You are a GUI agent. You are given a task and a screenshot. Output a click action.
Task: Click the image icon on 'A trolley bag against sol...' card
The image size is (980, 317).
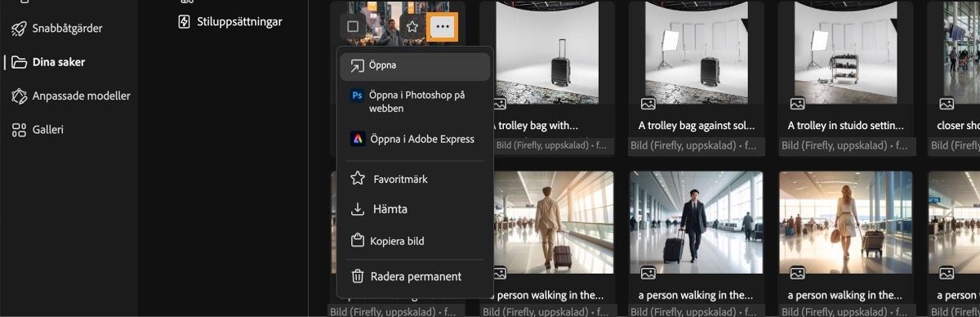pyautogui.click(x=648, y=104)
